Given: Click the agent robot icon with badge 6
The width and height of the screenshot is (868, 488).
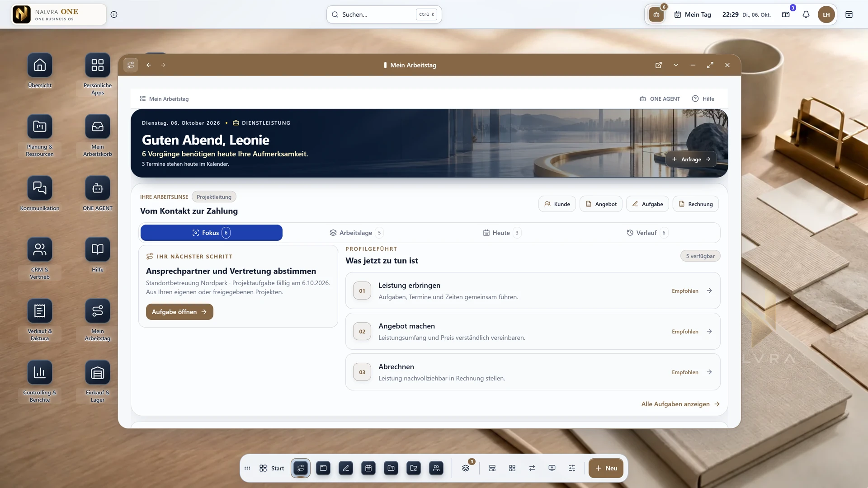Looking at the screenshot, I should pyautogui.click(x=656, y=14).
